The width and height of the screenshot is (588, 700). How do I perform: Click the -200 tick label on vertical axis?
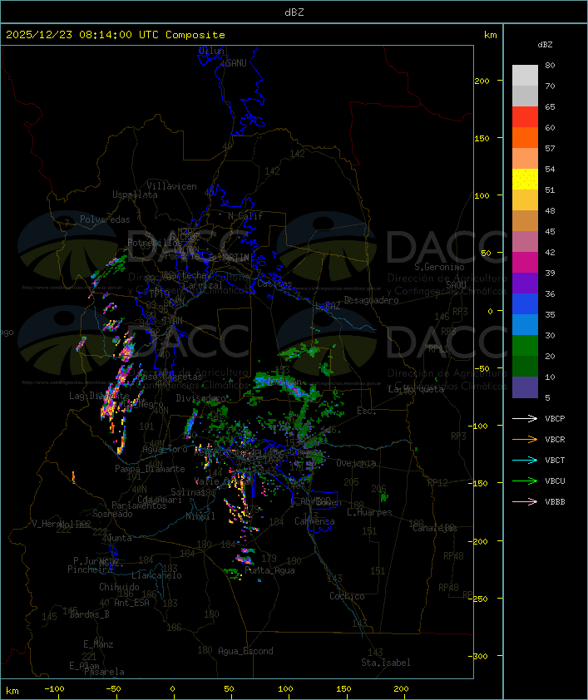pos(480,541)
